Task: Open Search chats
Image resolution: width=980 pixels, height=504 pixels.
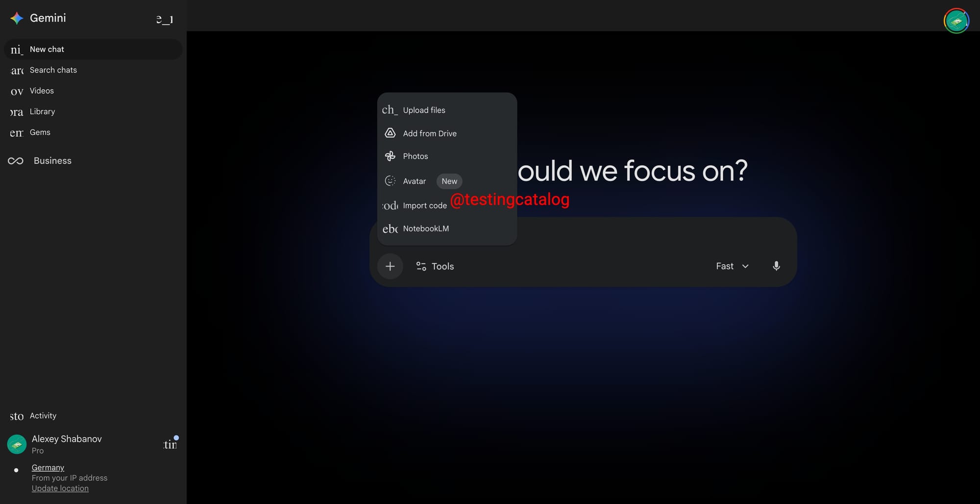Action: [93, 70]
